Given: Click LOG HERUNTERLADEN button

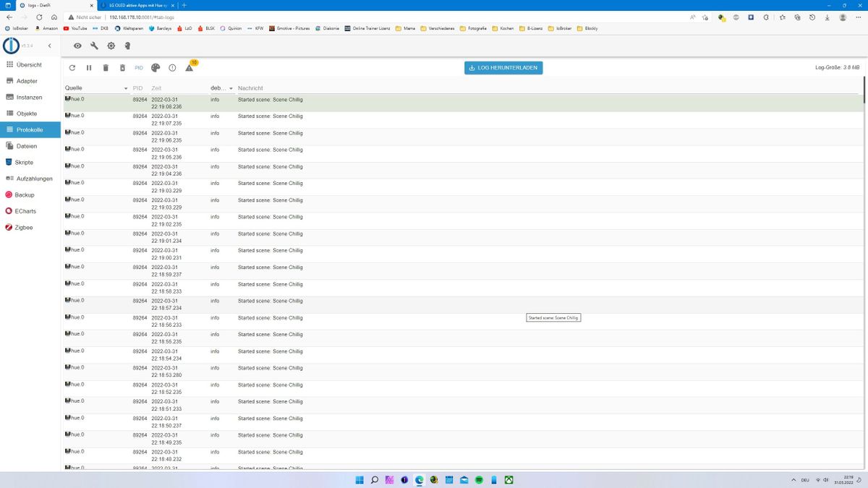Looking at the screenshot, I should (x=503, y=68).
